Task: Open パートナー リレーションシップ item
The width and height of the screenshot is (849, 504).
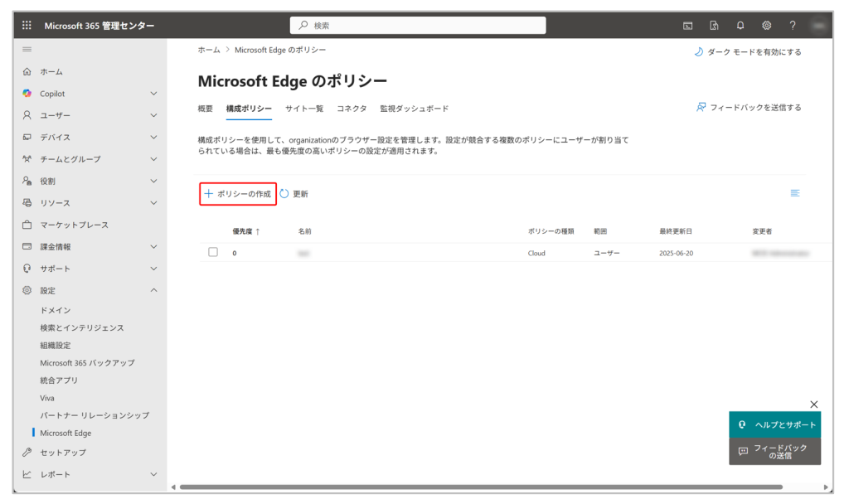Action: tap(95, 415)
